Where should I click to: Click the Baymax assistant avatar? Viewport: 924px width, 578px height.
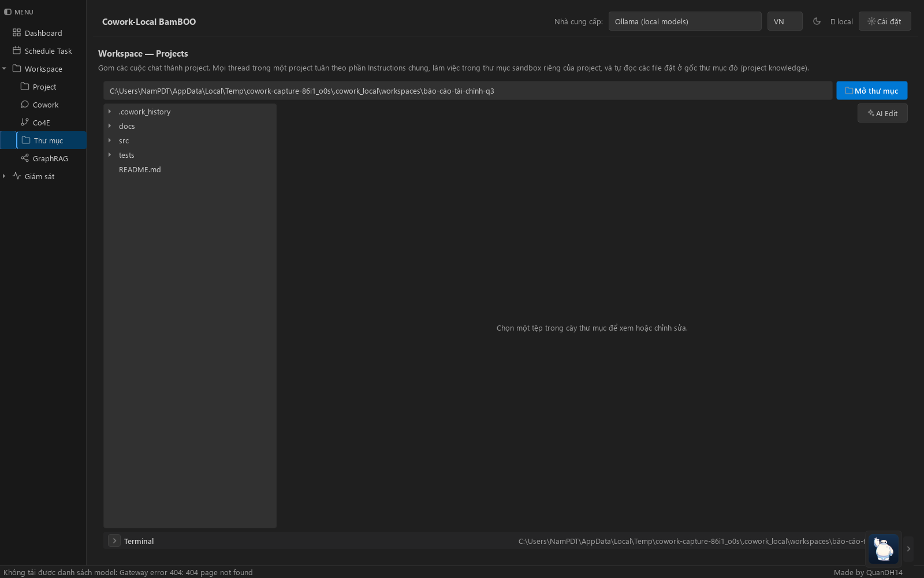pyautogui.click(x=884, y=549)
